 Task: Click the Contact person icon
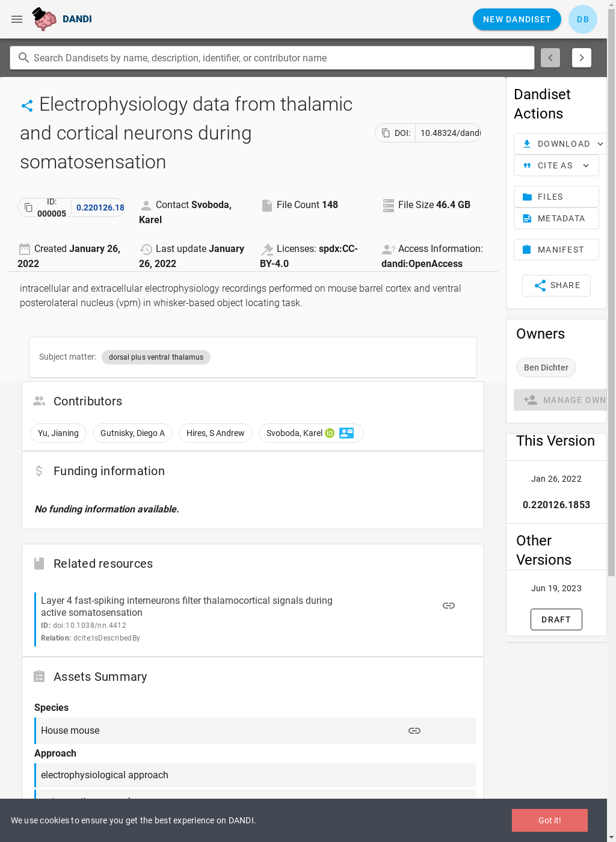(x=146, y=206)
